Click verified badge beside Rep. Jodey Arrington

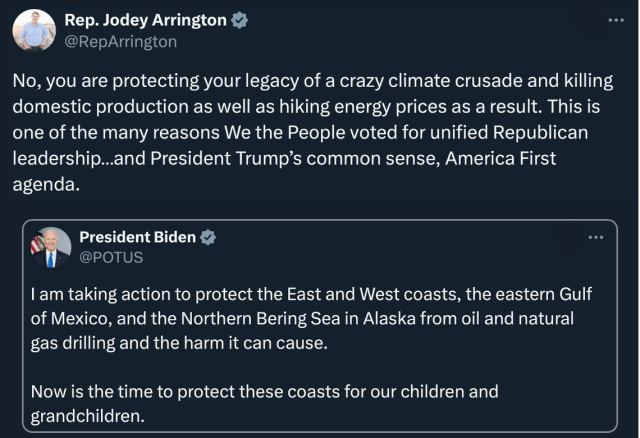(240, 20)
